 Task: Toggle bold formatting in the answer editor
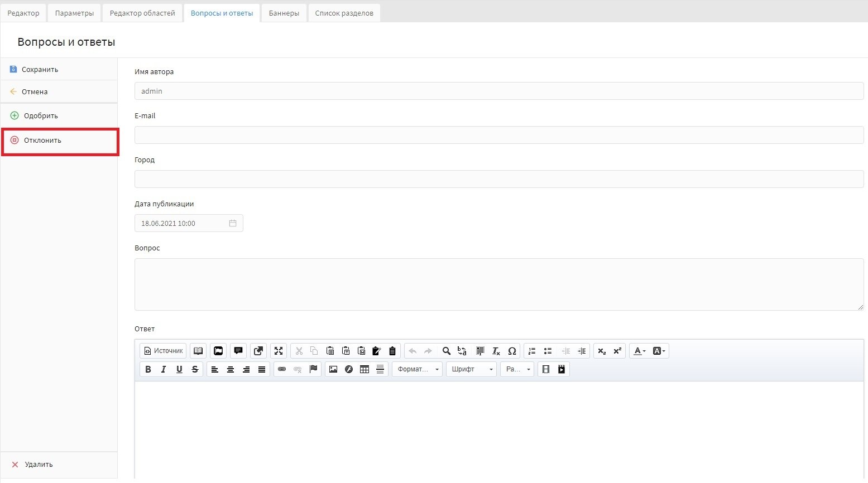coord(148,369)
